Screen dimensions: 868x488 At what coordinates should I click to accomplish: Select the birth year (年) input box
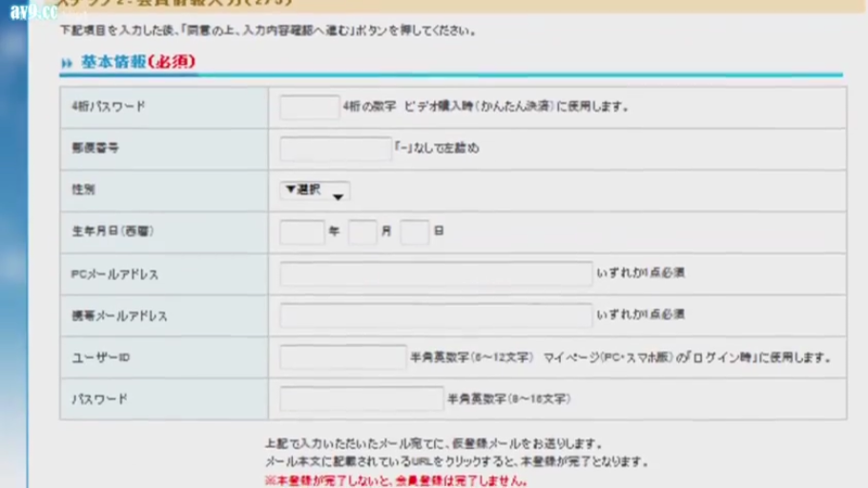301,233
